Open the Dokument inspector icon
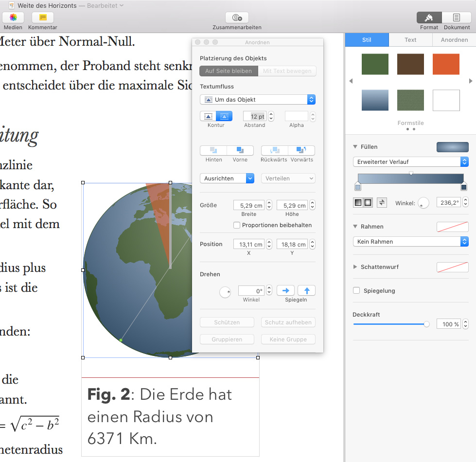Screen dimensions: 476x462 pos(457,18)
